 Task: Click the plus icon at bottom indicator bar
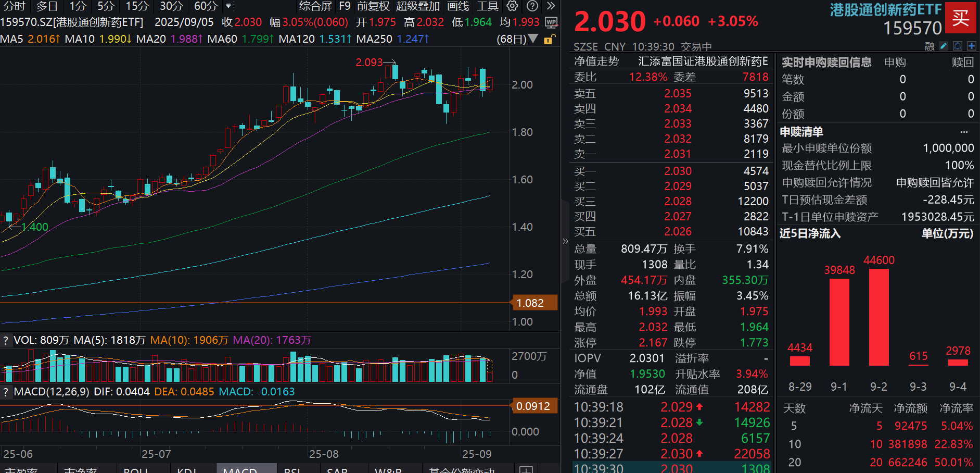[526, 469]
